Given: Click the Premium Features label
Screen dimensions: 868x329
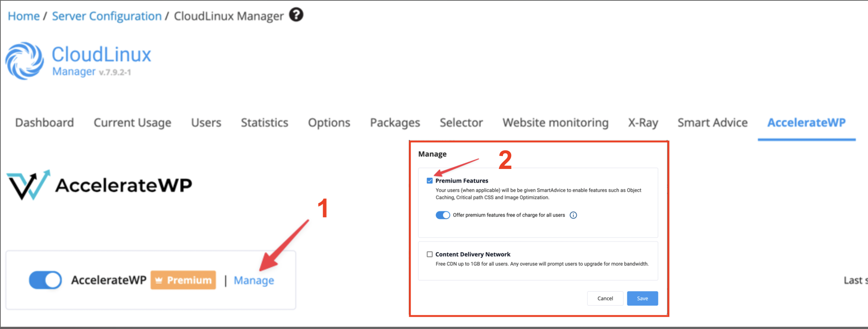Looking at the screenshot, I should pos(462,181).
